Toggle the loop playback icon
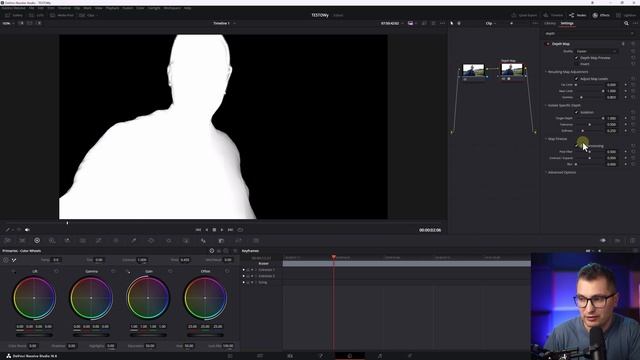The width and height of the screenshot is (640, 360). [x=240, y=230]
